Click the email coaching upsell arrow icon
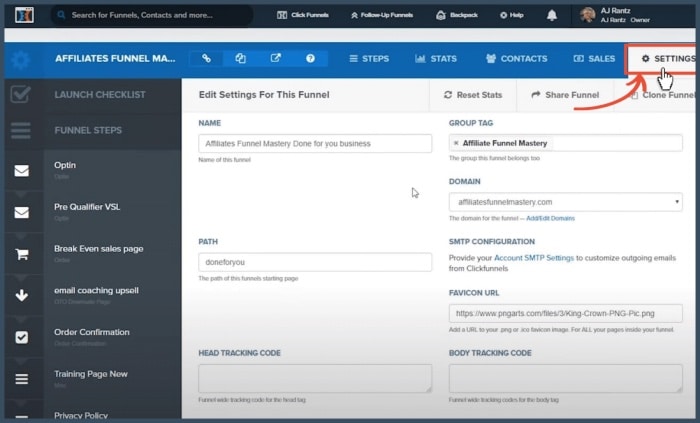The width and height of the screenshot is (700, 423). click(x=21, y=295)
